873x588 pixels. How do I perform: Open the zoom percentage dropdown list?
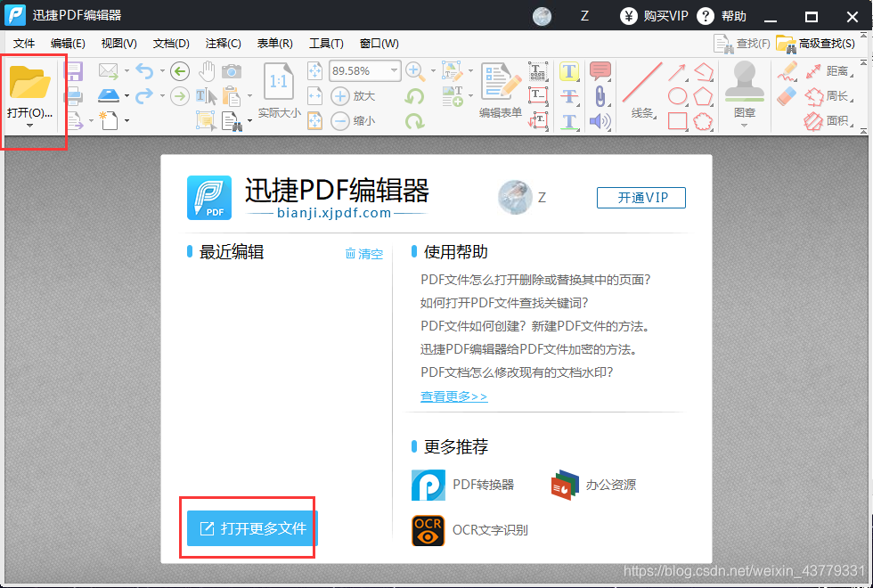point(392,70)
